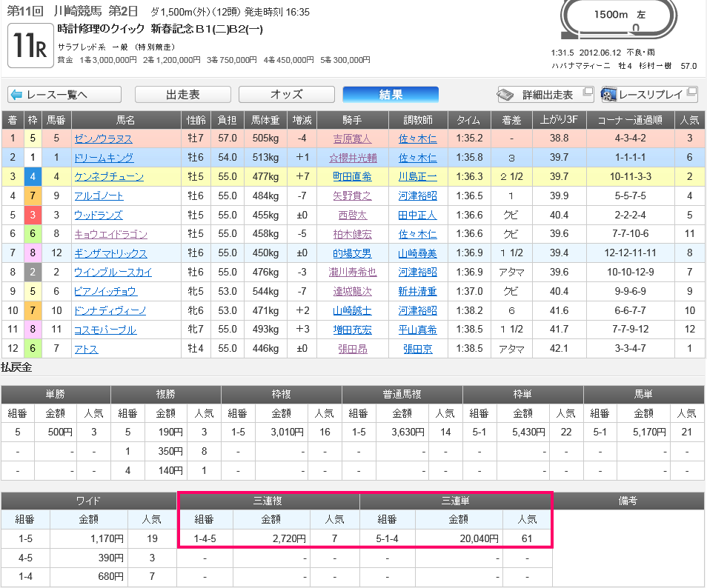Screen dimensions: 707x588
Task: Click winning time 1:35.2
Action: 469,138
